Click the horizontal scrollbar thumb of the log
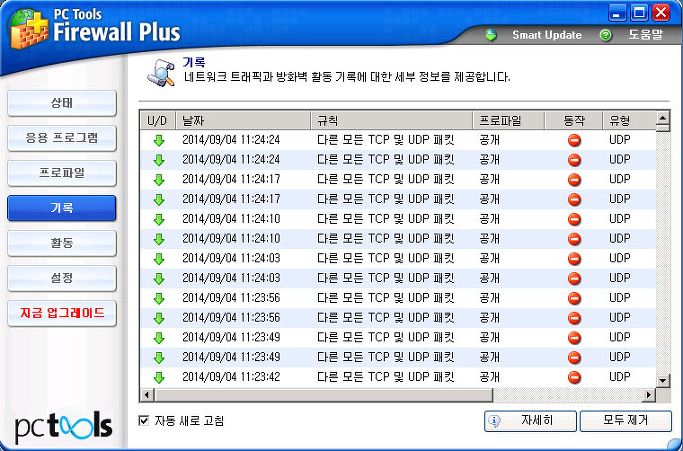 click(x=323, y=395)
